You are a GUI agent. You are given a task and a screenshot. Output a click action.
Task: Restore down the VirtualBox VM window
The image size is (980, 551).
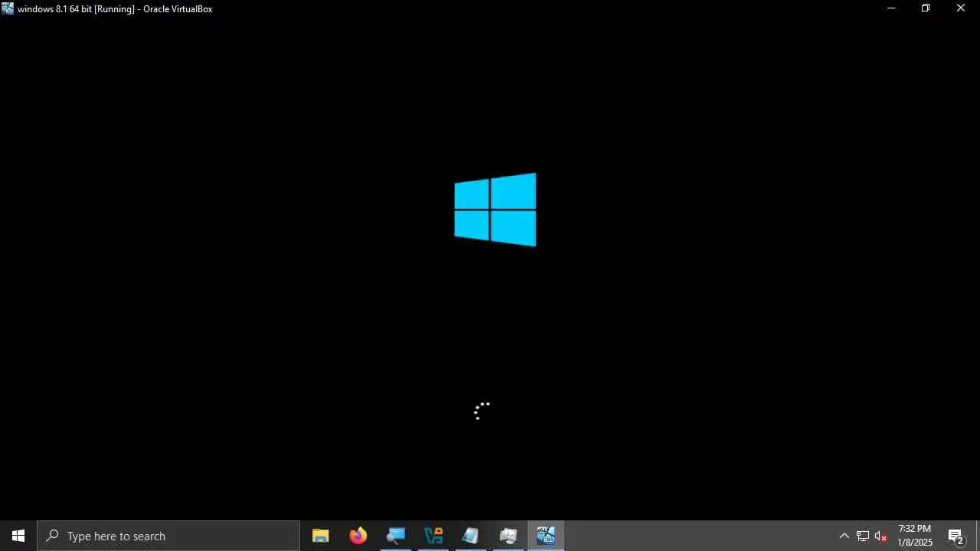926,8
